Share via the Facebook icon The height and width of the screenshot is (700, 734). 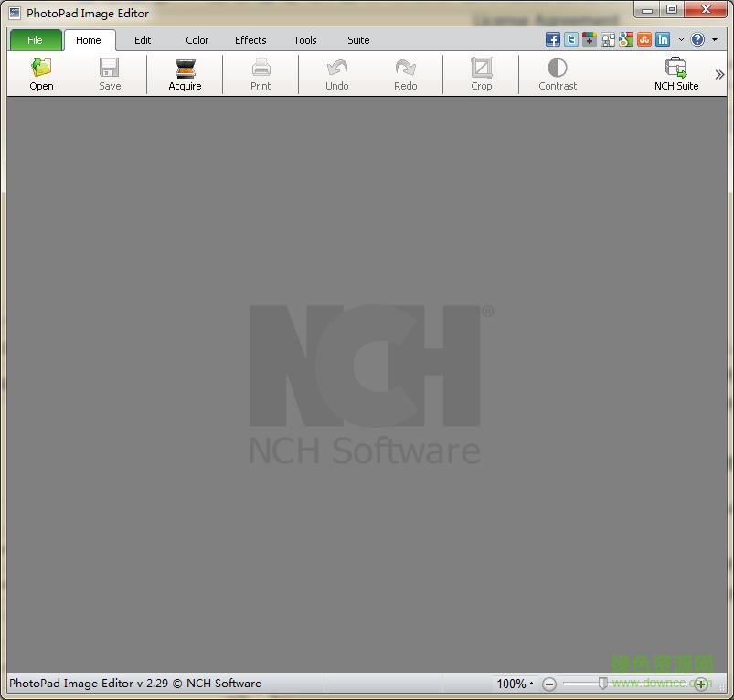coord(553,39)
